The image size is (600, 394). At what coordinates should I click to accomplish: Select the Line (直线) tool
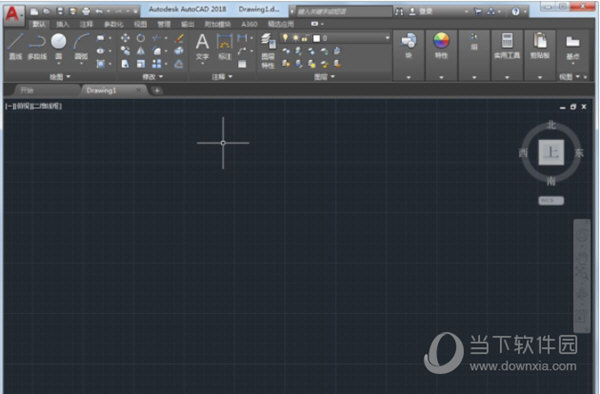coord(16,47)
